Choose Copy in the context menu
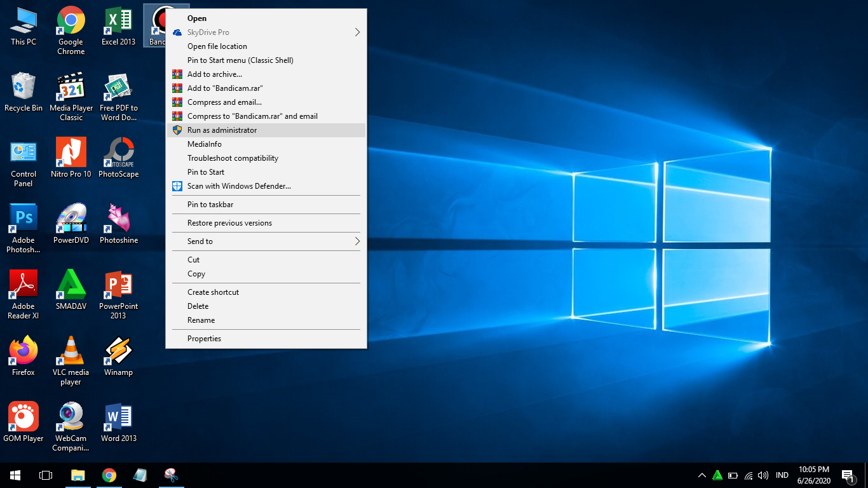The height and width of the screenshot is (488, 868). [x=266, y=274]
